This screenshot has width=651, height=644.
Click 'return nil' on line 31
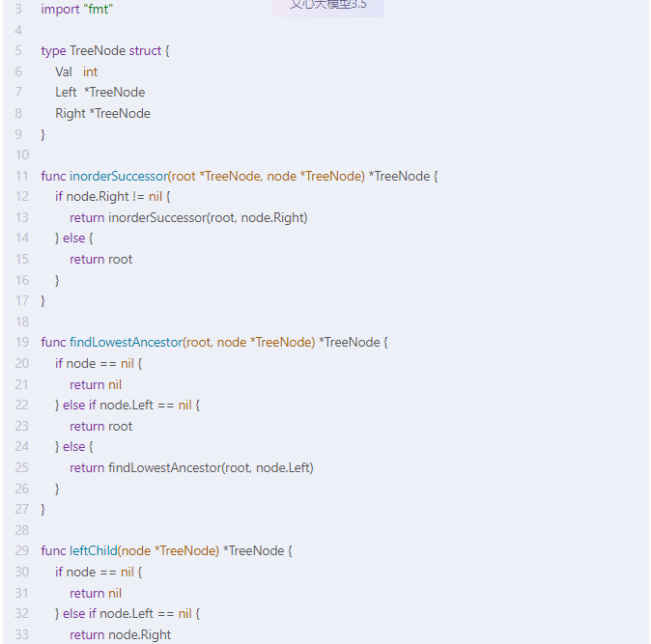(x=96, y=594)
